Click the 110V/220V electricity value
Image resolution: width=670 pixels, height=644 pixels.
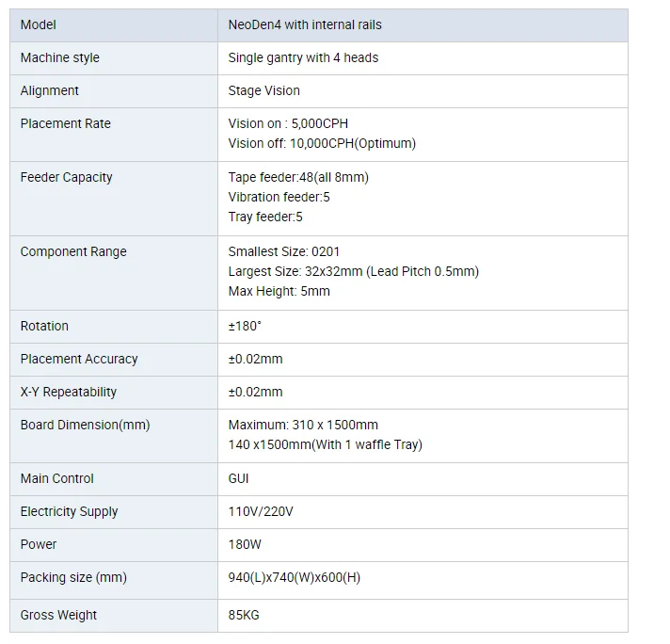pos(261,511)
